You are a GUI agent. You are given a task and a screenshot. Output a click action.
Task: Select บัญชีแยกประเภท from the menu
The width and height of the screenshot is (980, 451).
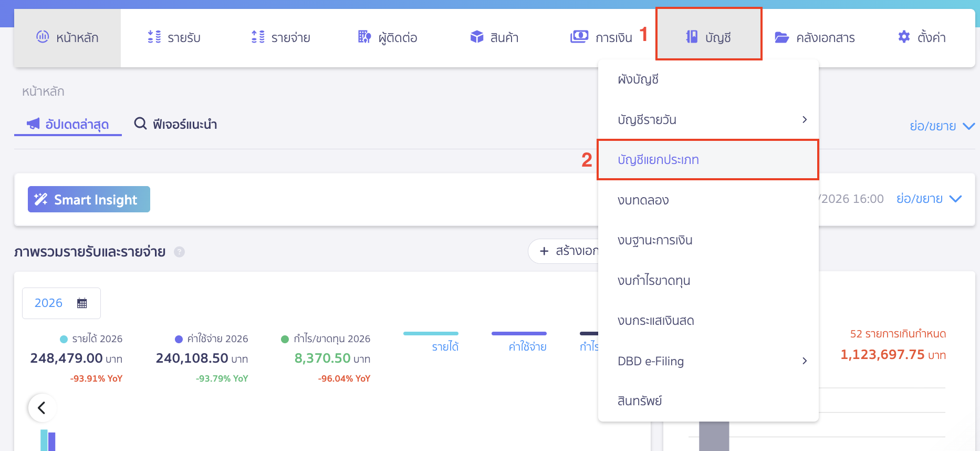[658, 160]
